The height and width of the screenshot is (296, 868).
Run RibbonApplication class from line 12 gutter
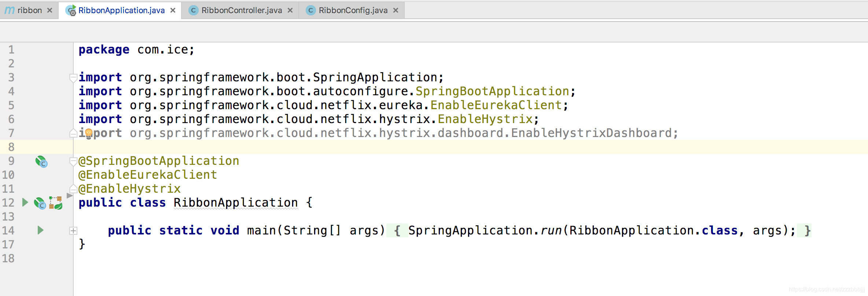pyautogui.click(x=25, y=202)
